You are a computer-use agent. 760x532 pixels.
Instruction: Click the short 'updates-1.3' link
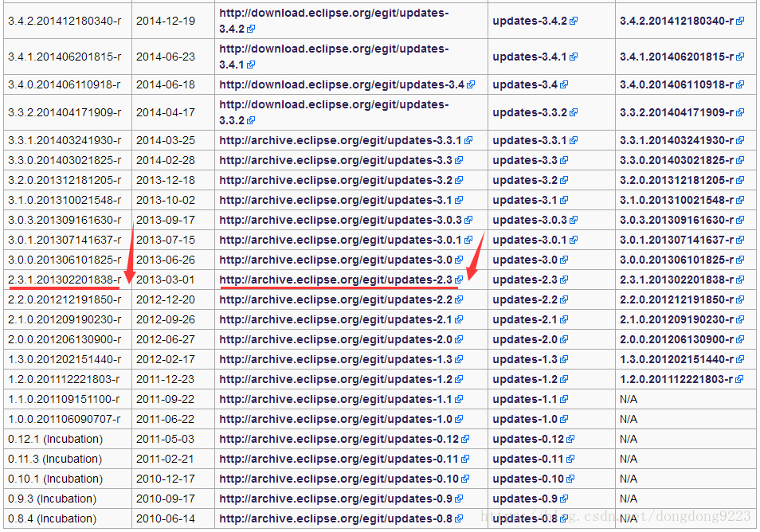point(530,359)
